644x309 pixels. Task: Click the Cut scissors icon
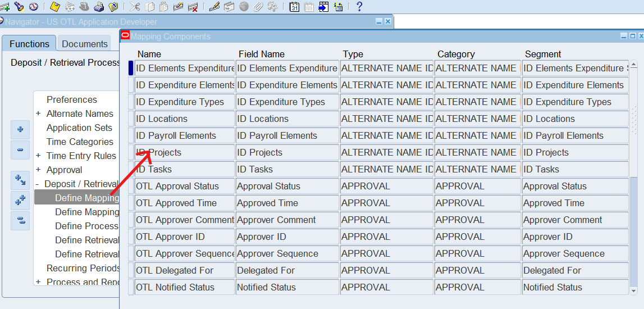coord(135,7)
